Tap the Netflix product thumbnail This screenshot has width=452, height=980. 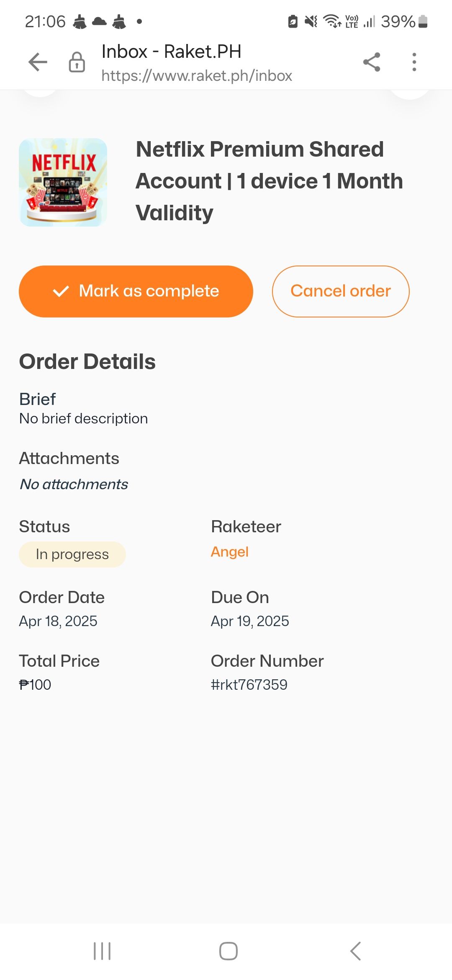tap(63, 182)
